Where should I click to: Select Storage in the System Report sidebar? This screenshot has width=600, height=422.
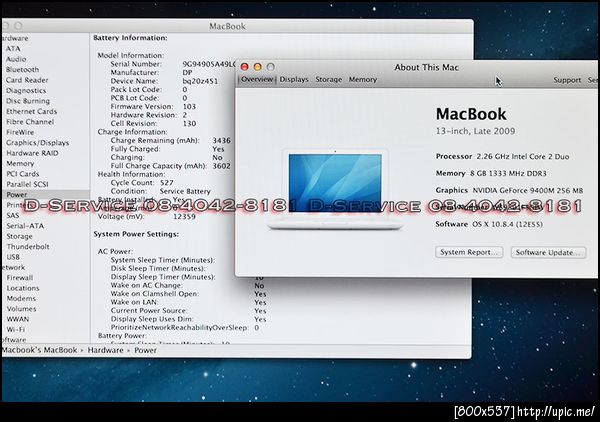[19, 236]
